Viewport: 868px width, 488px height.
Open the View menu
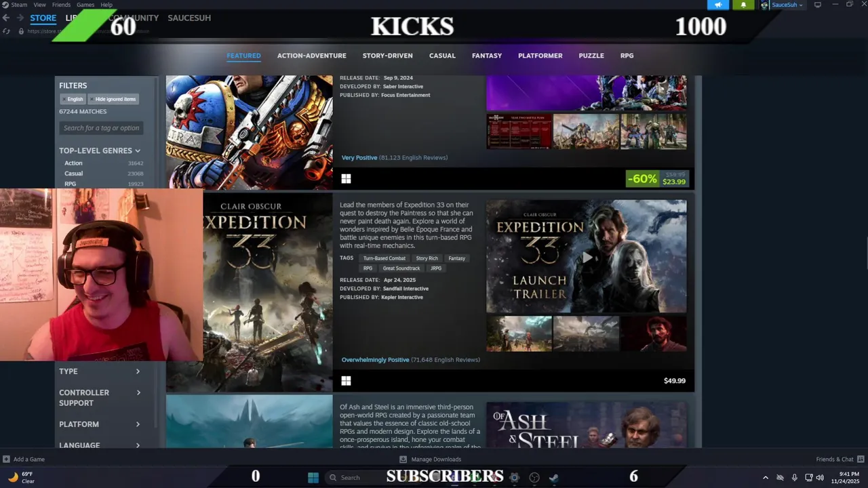coord(40,5)
